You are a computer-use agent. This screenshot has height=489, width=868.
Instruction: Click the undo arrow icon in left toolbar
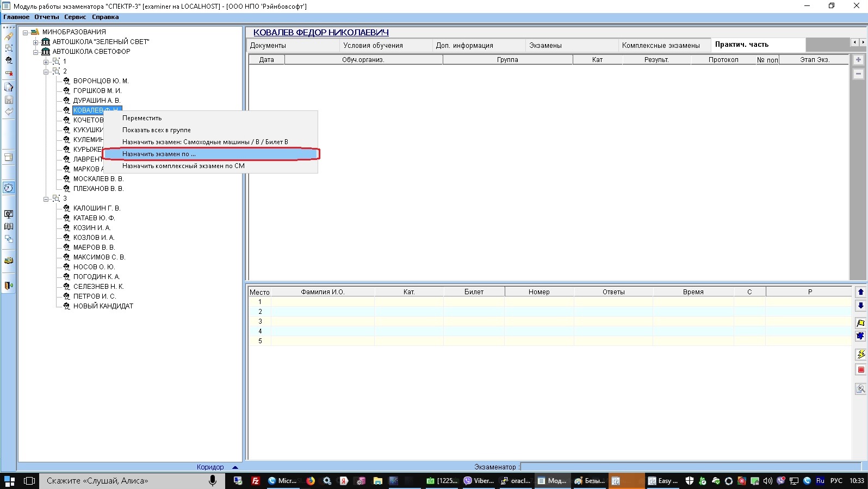coord(9,112)
